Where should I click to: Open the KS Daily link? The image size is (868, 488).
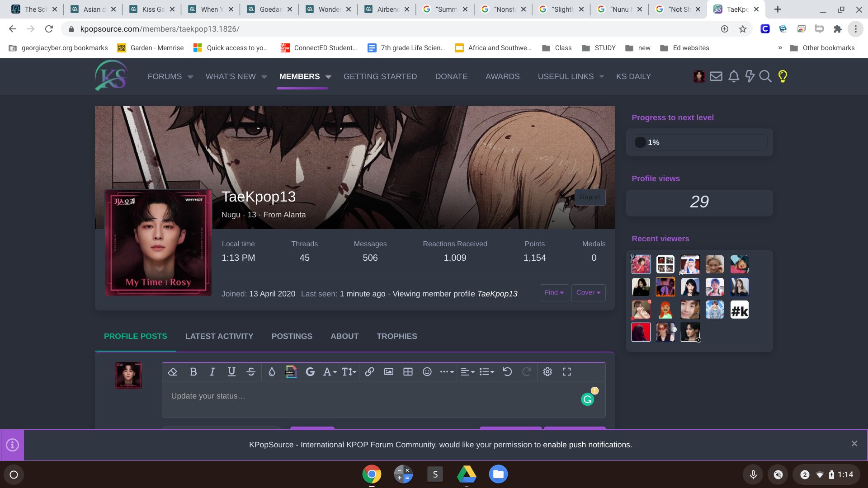(633, 77)
